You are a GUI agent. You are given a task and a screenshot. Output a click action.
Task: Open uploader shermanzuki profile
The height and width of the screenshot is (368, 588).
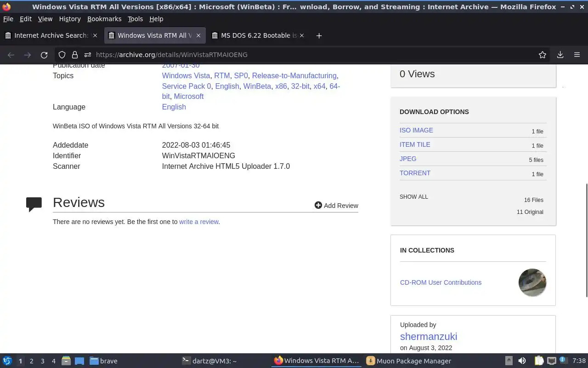429,336
